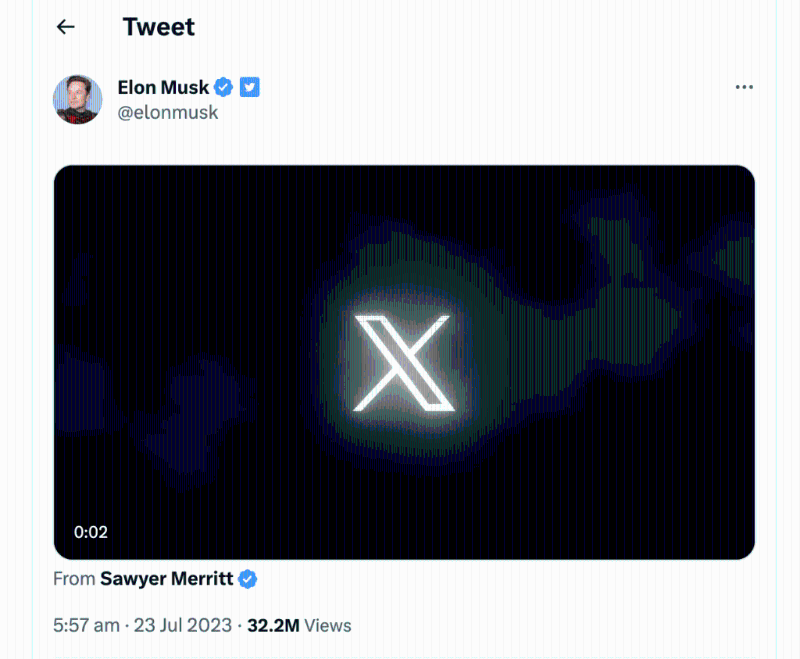Click the back arrow icon
Image resolution: width=800 pixels, height=659 pixels.
coord(66,27)
